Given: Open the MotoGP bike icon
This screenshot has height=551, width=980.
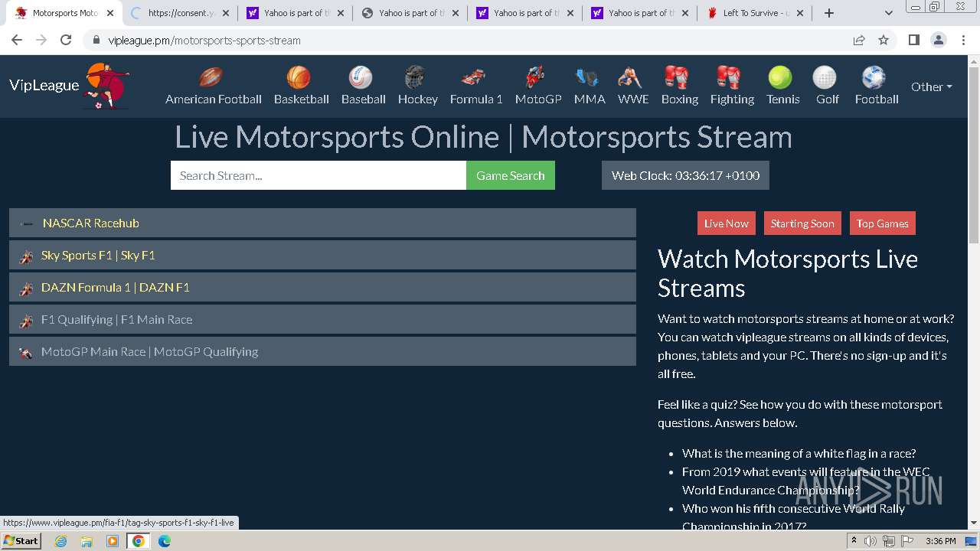Looking at the screenshot, I should point(535,77).
